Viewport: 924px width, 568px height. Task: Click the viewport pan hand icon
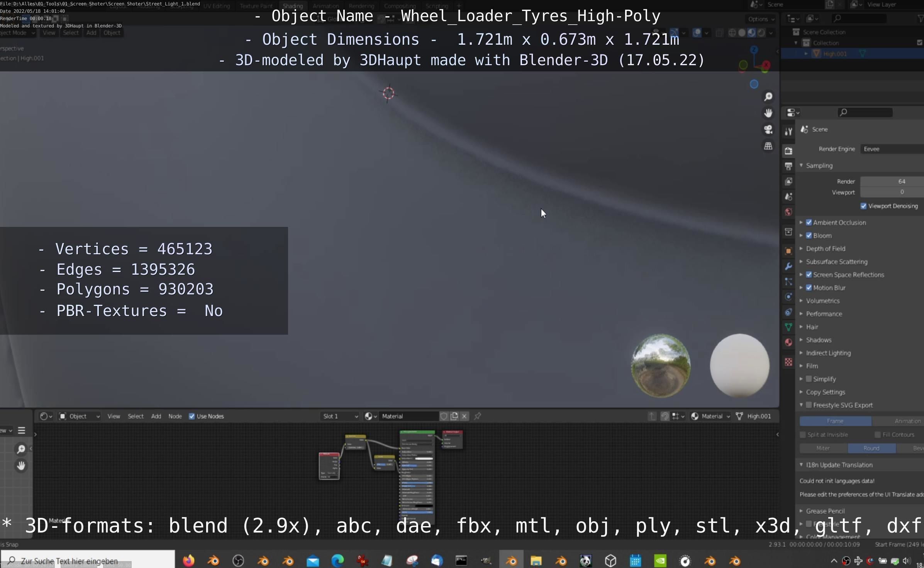(768, 113)
